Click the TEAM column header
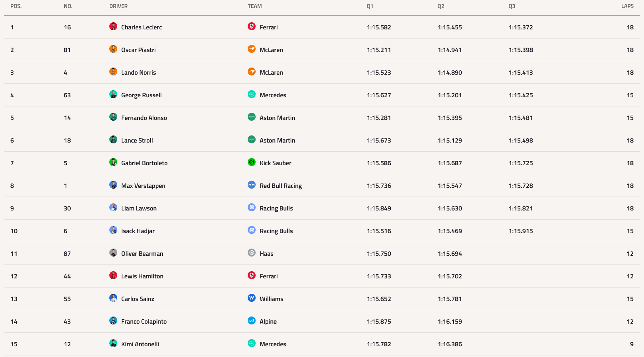This screenshot has height=357, width=644. [x=255, y=6]
